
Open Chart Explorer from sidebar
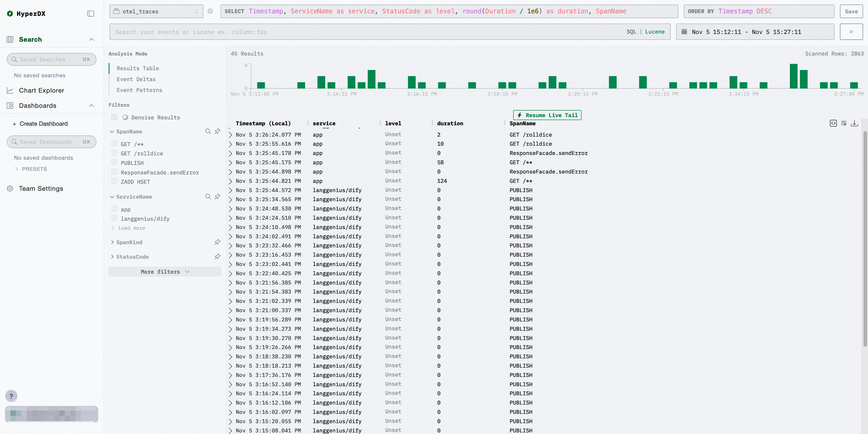click(x=41, y=90)
